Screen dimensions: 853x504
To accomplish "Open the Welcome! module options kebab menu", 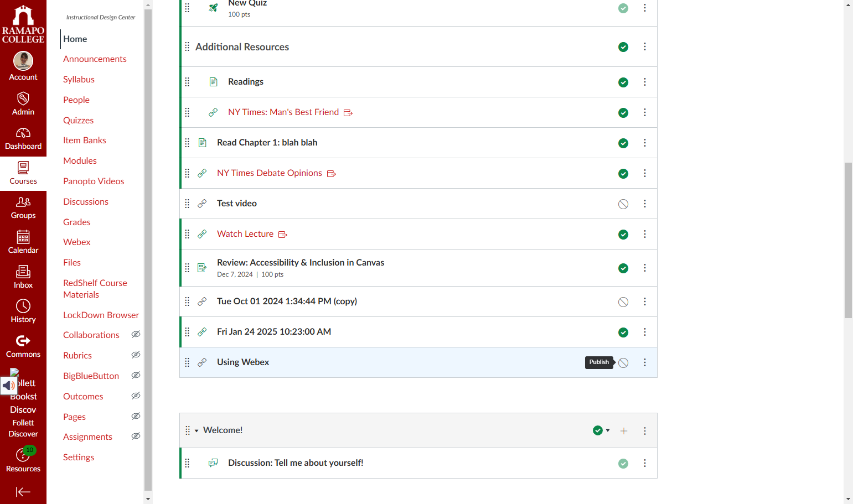I will pyautogui.click(x=645, y=430).
